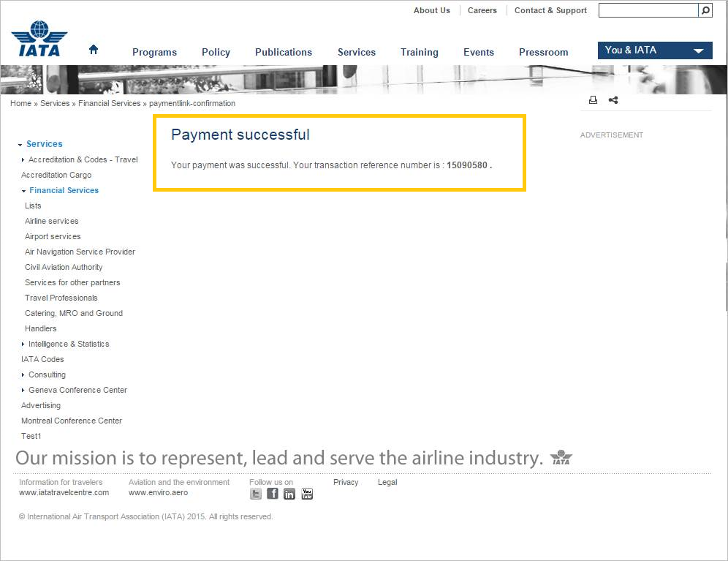Image resolution: width=728 pixels, height=561 pixels.
Task: Click Services in the breadcrumb
Action: [55, 103]
